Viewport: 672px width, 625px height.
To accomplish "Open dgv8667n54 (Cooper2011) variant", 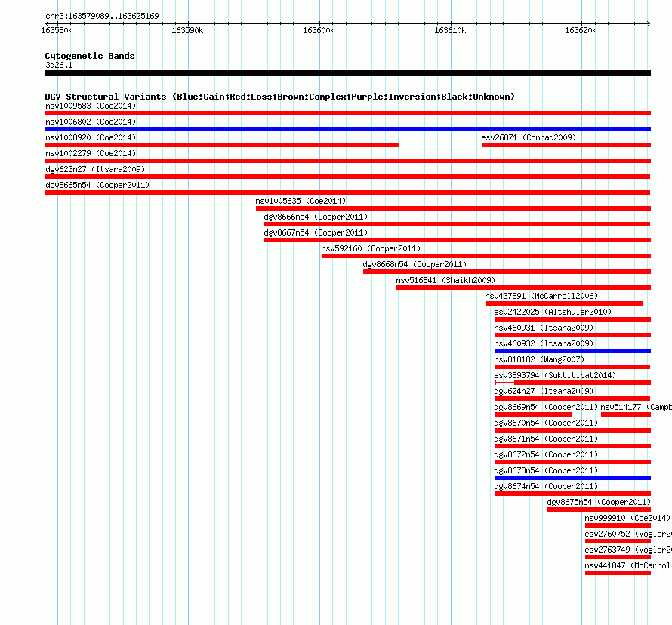I will point(316,232).
